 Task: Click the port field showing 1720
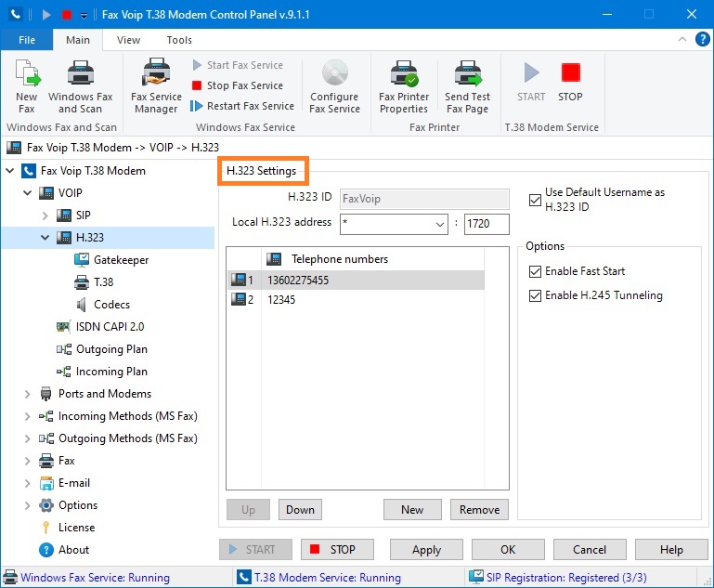point(487,224)
